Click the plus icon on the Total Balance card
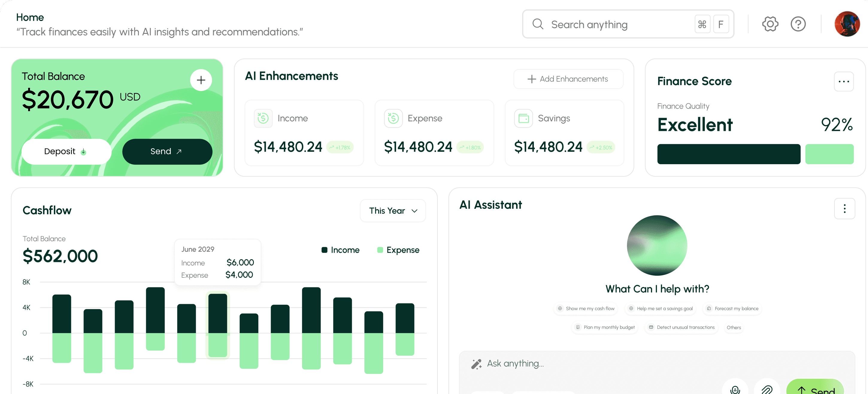 pos(201,80)
